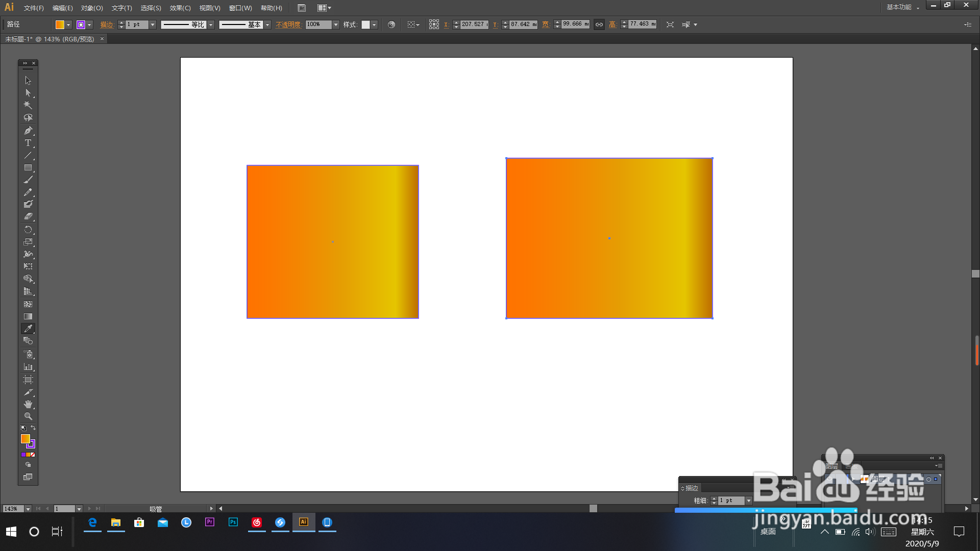Select the Zoom tool in toolbox

pos(28,416)
